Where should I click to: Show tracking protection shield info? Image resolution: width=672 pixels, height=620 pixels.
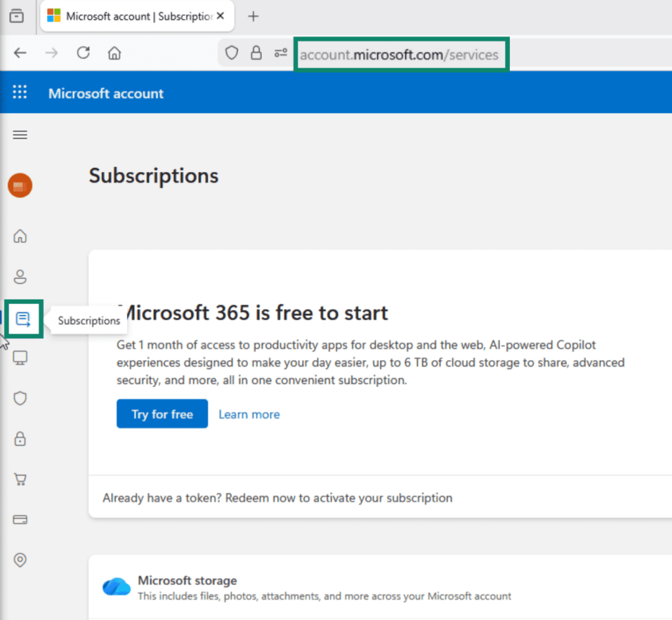coord(232,53)
